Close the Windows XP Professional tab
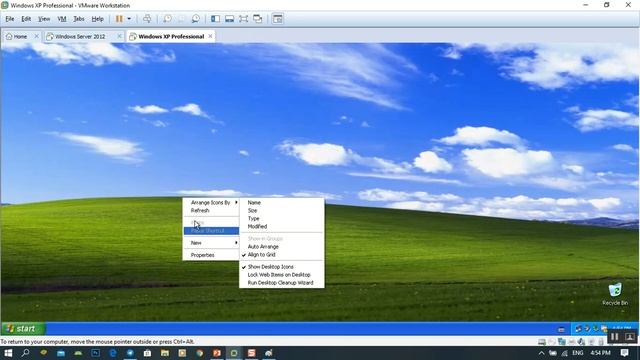This screenshot has height=360, width=640. (x=210, y=36)
